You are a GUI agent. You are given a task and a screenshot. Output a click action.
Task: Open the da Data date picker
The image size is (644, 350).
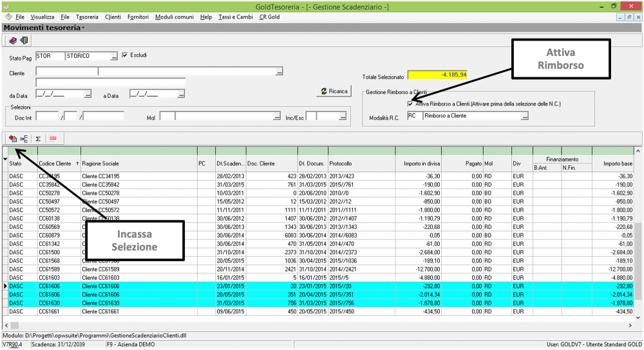[x=88, y=95]
